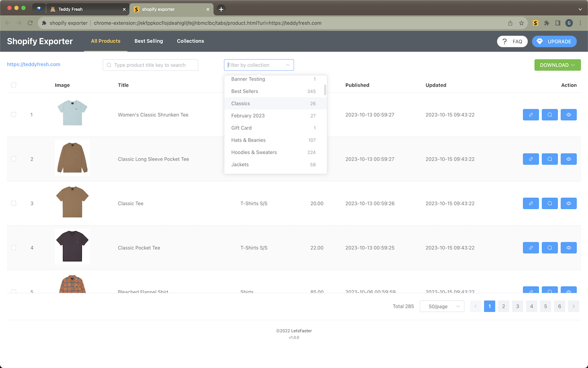Choose February 2023 collection option
Image resolution: width=588 pixels, height=368 pixels.
pyautogui.click(x=275, y=116)
